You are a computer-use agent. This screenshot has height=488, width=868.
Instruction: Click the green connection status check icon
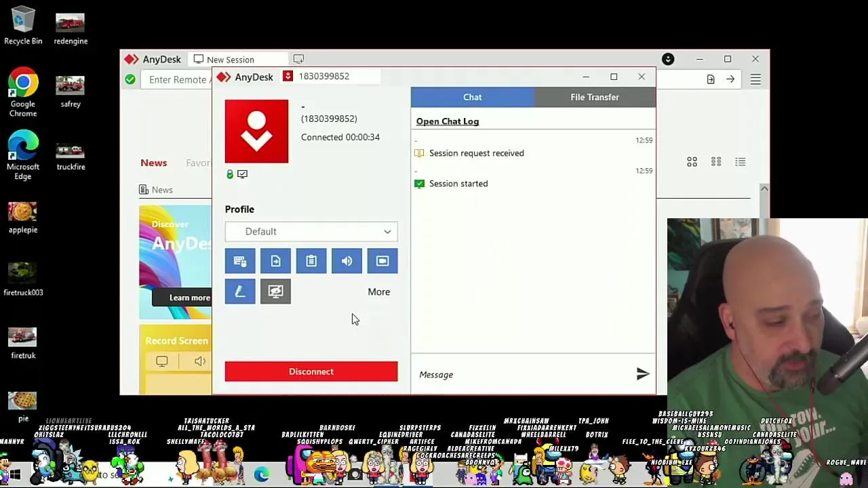tap(130, 79)
